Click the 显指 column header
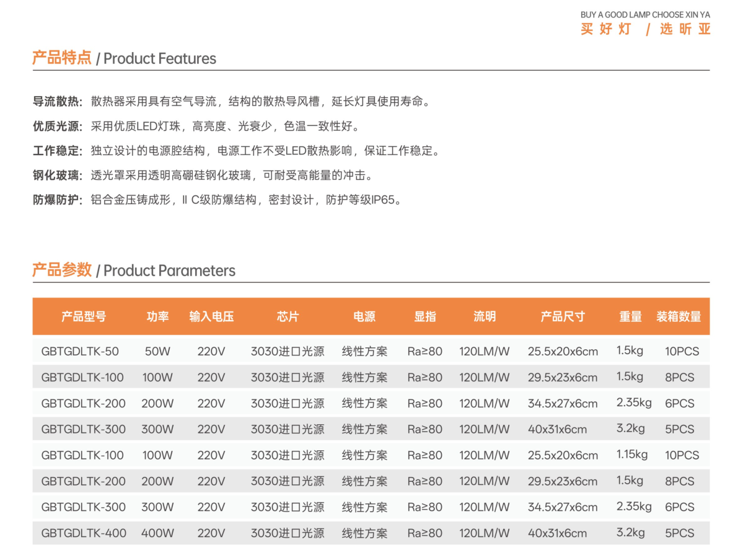The width and height of the screenshot is (756, 552). pyautogui.click(x=425, y=316)
